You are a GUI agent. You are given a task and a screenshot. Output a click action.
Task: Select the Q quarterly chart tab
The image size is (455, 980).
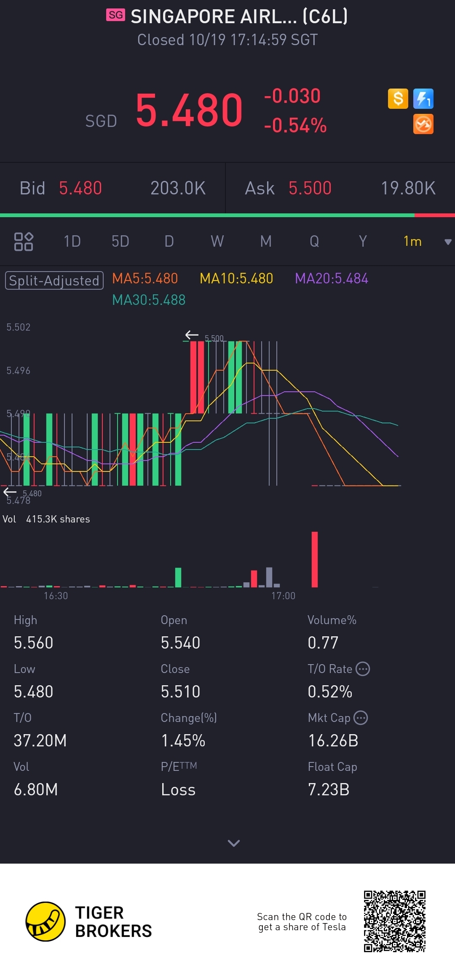[x=314, y=242]
